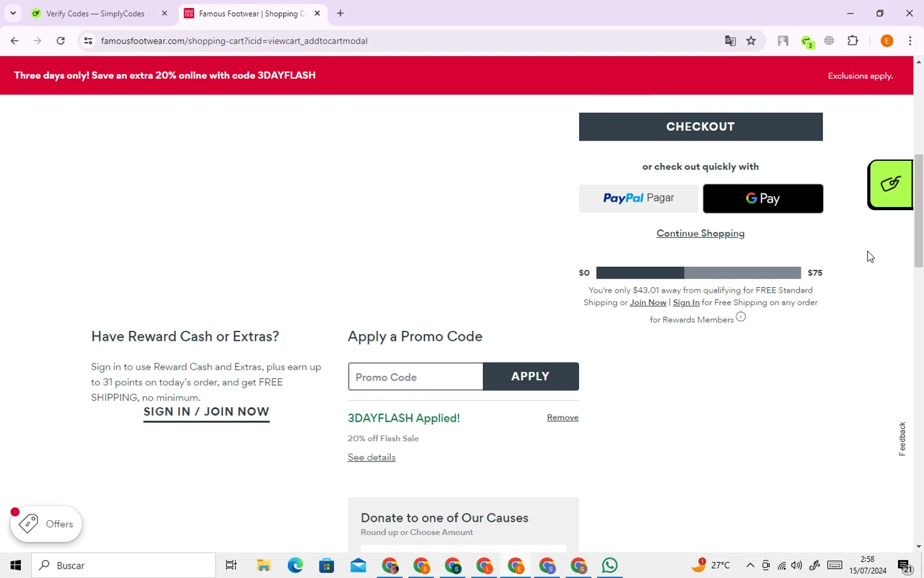Select the Famous Footwear Shopping Cart tab
The height and width of the screenshot is (578, 924).
pyautogui.click(x=253, y=13)
